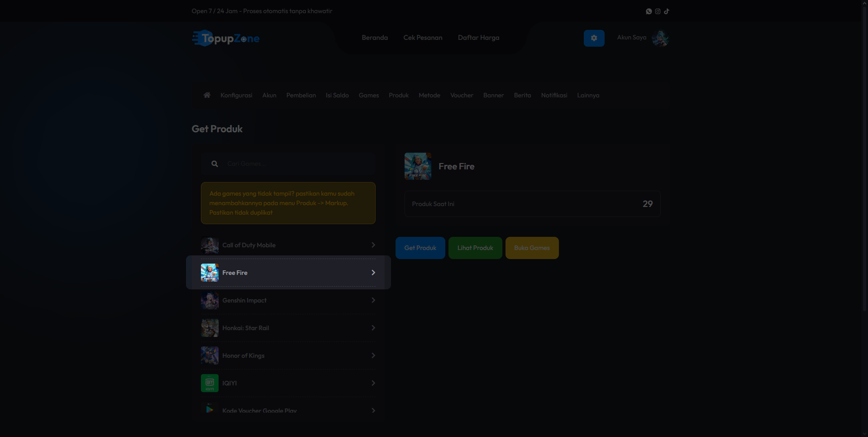Select Honkai: Star Rail in the list
This screenshot has height=437, width=868.
(246, 328)
